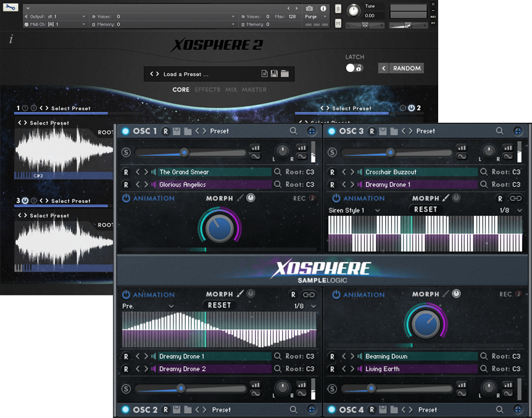This screenshot has width=532, height=418.
Task: Open Siren Style 1 shape dropdown
Action: [x=354, y=210]
